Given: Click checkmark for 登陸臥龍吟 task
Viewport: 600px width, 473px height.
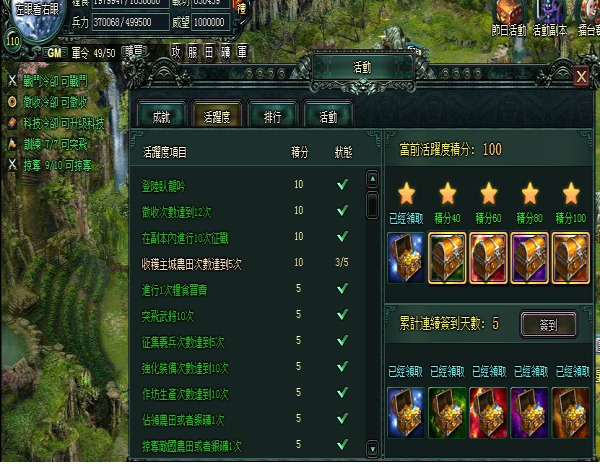Looking at the screenshot, I should (342, 185).
